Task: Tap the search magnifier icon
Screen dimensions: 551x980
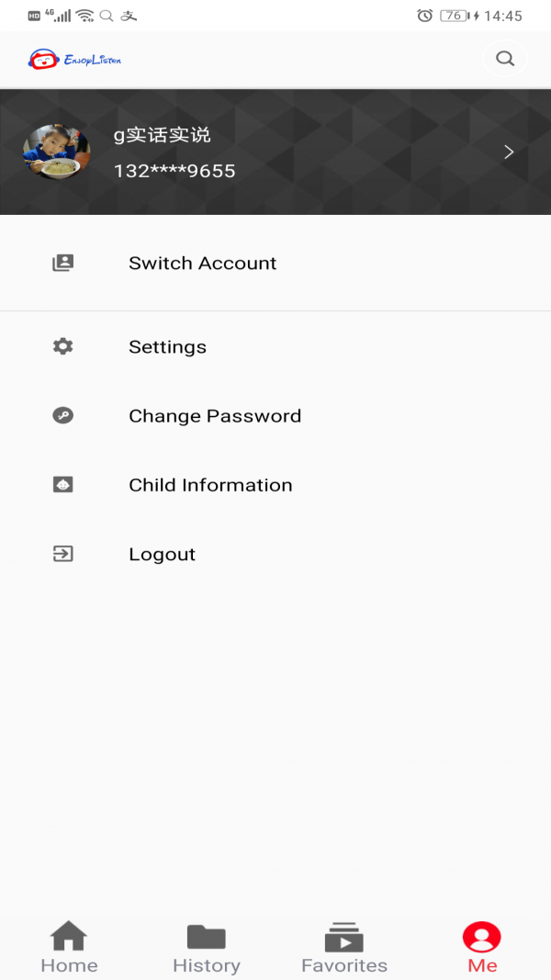Action: click(504, 59)
